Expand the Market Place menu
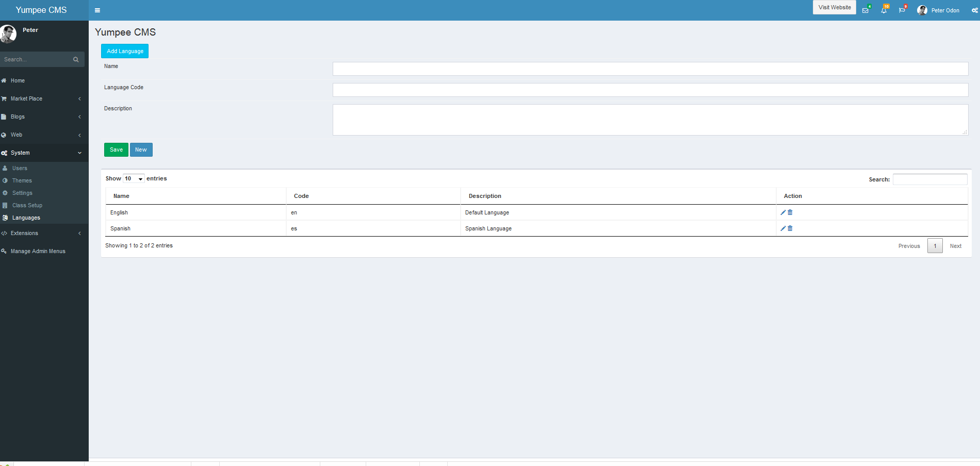The width and height of the screenshot is (980, 466). 27,98
